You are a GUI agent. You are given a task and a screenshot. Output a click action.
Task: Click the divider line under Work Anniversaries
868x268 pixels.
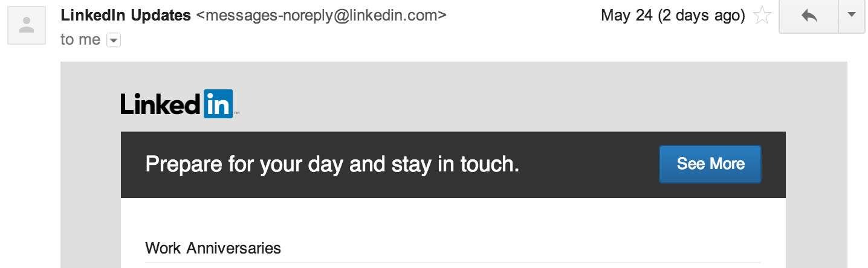(x=453, y=263)
